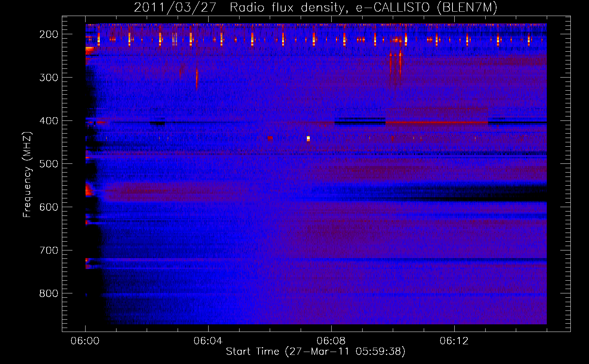Viewport: 589px width, 364px height.
Task: Click the plot title '2011/03/27 Radio flux density'
Action: pos(239,8)
